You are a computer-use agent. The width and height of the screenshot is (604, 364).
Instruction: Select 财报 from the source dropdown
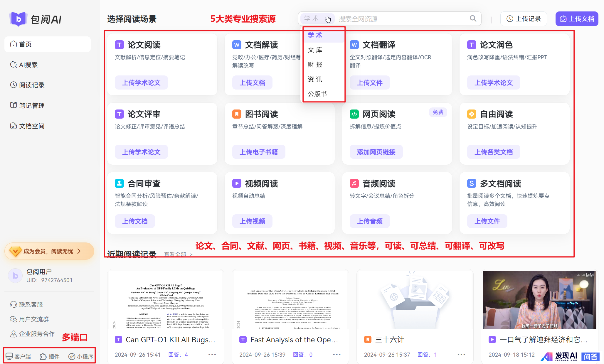click(315, 65)
